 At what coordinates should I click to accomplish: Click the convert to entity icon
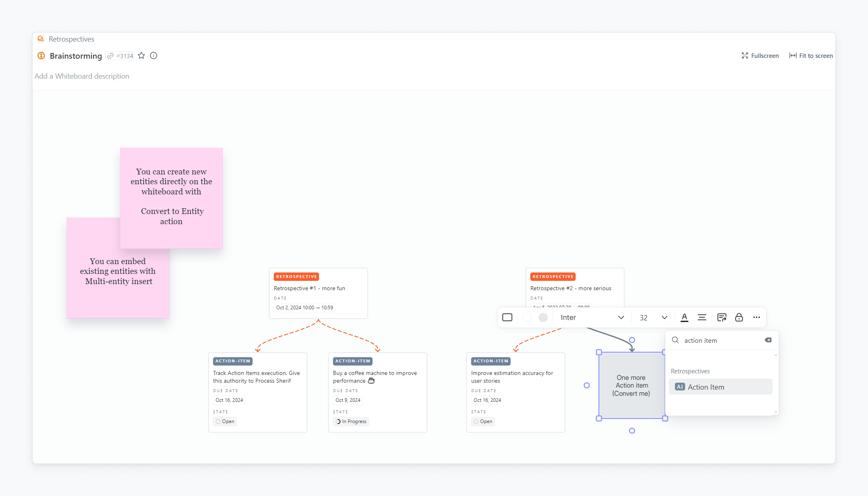pos(722,317)
